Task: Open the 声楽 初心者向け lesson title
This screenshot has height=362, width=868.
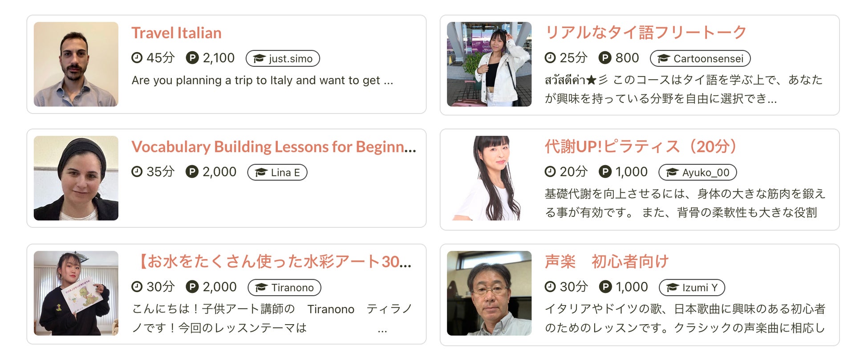Action: [x=607, y=261]
